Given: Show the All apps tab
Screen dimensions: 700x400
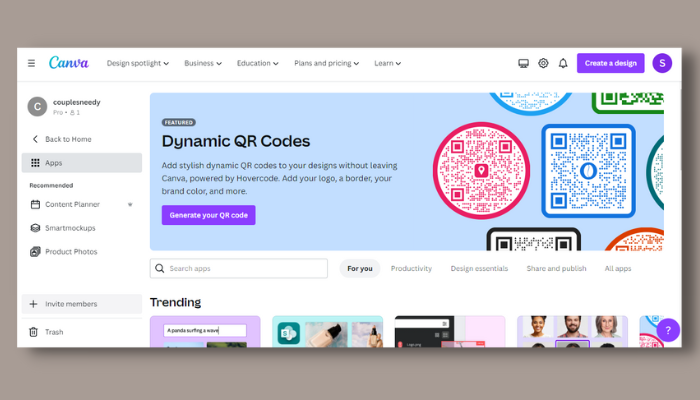Looking at the screenshot, I should (x=618, y=268).
